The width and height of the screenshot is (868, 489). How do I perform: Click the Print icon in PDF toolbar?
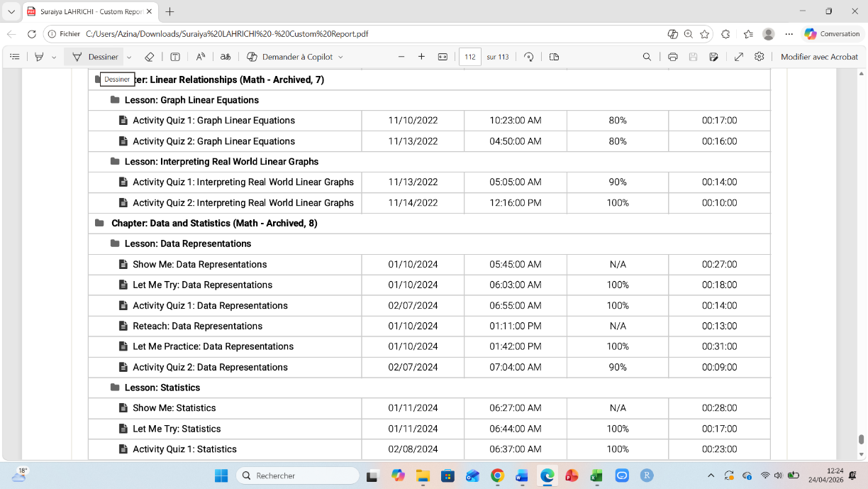tap(672, 57)
